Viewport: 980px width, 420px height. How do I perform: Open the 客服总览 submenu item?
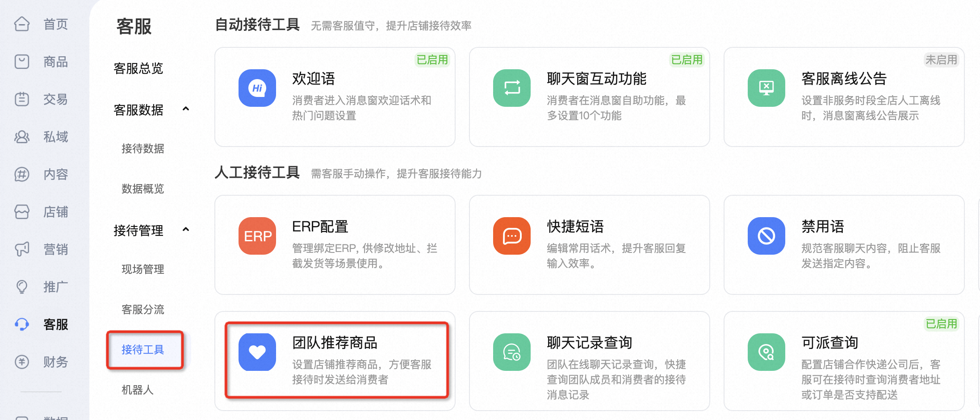138,68
